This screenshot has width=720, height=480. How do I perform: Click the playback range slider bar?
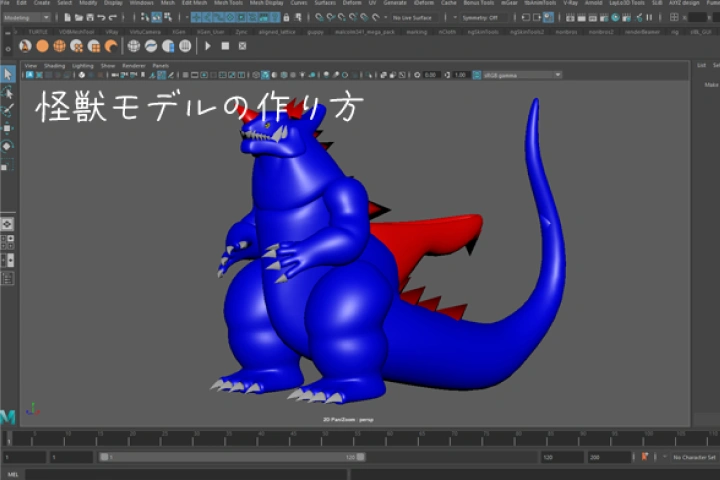pos(232,457)
